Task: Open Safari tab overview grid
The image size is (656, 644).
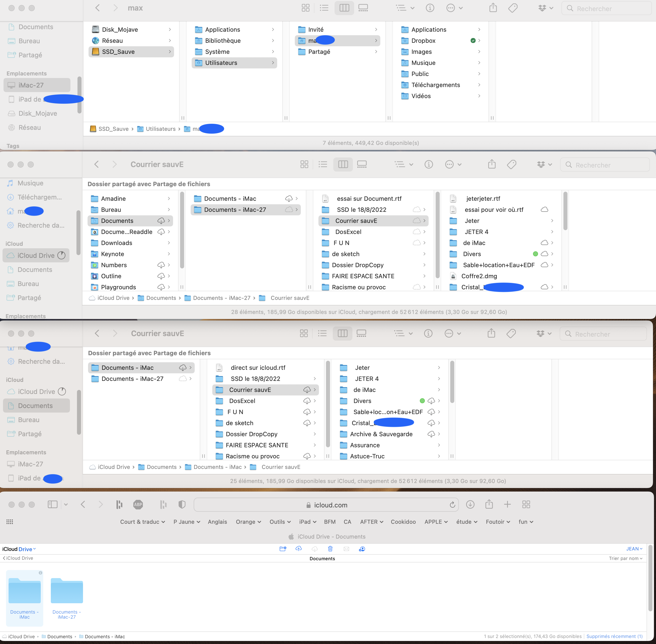Action: (x=526, y=505)
